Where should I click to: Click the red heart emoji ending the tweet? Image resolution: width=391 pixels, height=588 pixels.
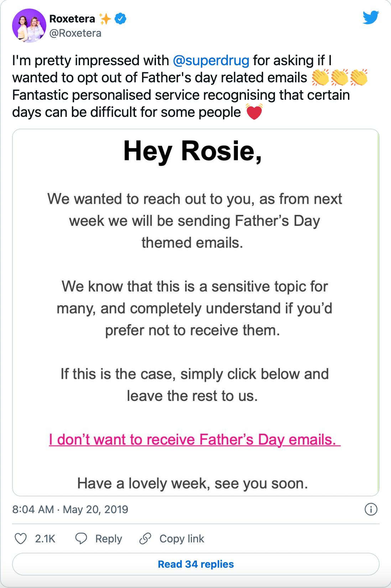click(x=254, y=112)
